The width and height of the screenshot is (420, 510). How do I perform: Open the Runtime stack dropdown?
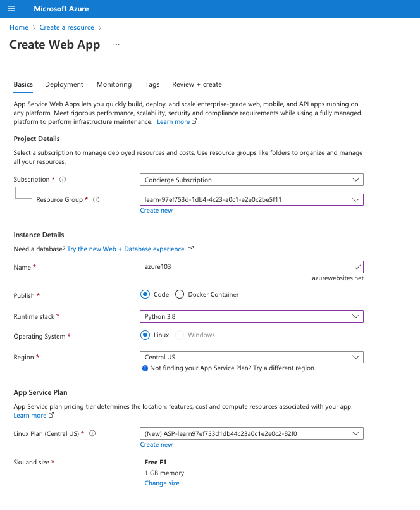click(251, 316)
